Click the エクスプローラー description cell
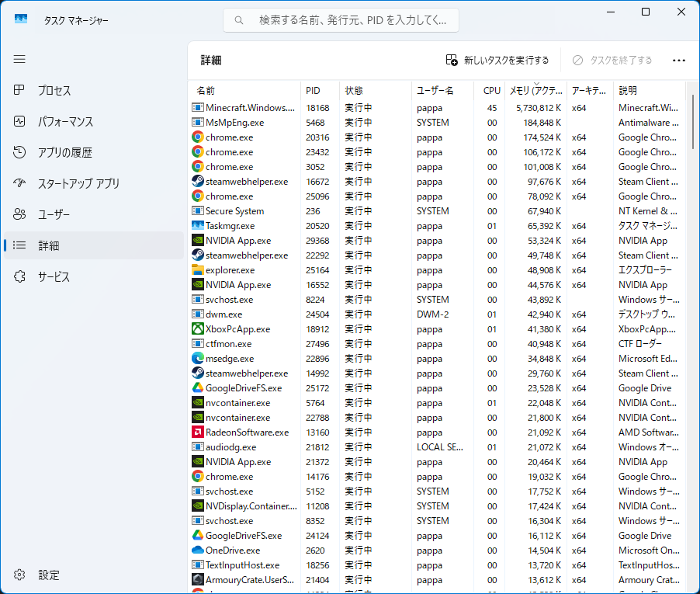700x594 pixels. click(645, 269)
